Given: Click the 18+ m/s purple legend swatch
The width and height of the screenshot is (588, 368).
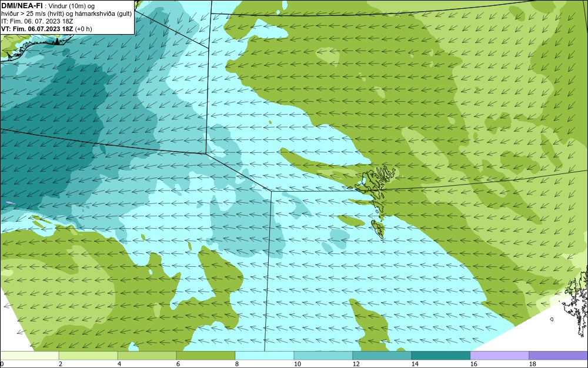Looking at the screenshot, I should [559, 356].
